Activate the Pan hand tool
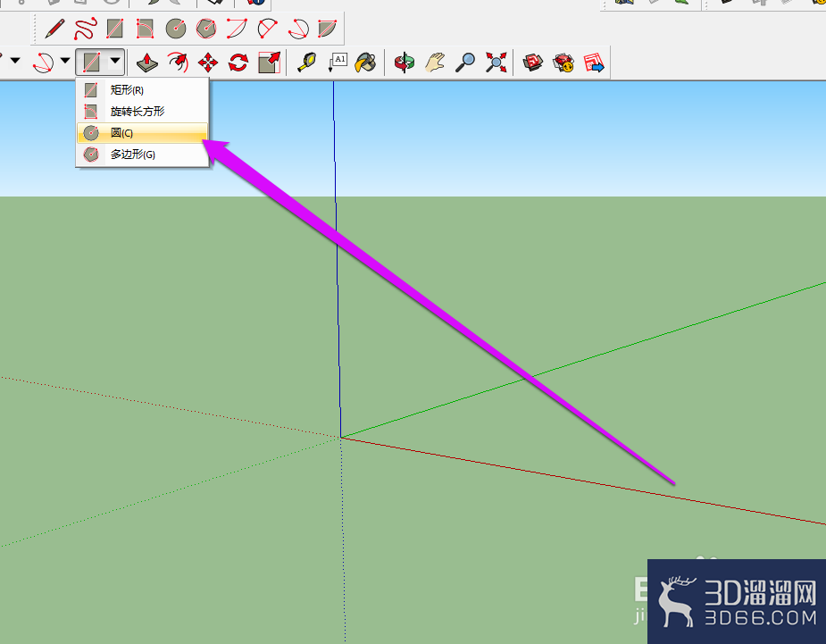Viewport: 826px width, 644px height. click(435, 63)
